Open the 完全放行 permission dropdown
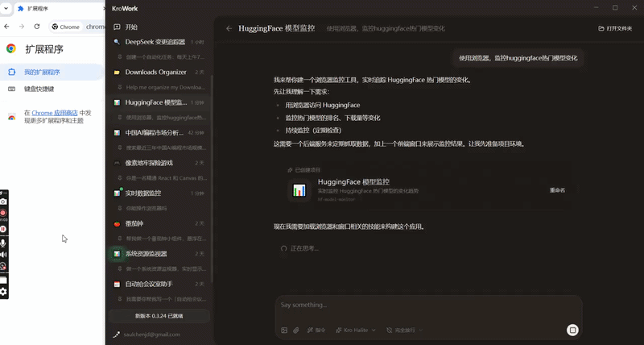 point(405,330)
